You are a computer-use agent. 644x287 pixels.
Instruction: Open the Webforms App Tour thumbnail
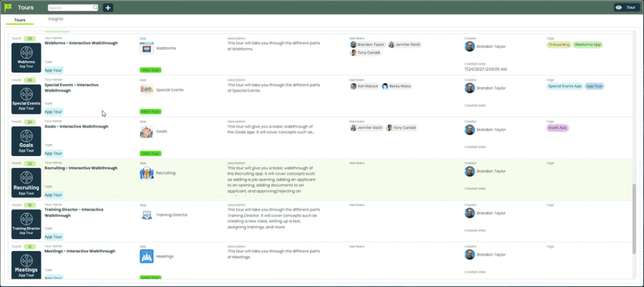tap(26, 57)
